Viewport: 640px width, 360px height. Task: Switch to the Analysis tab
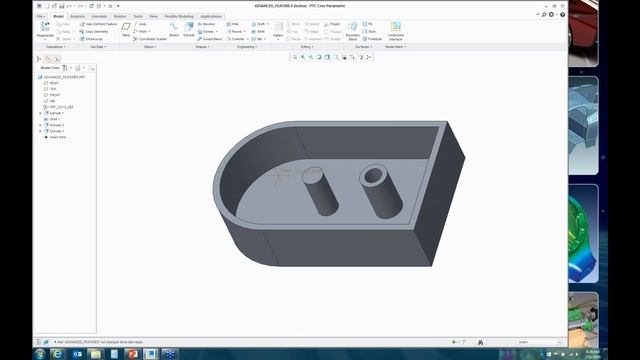pyautogui.click(x=78, y=16)
